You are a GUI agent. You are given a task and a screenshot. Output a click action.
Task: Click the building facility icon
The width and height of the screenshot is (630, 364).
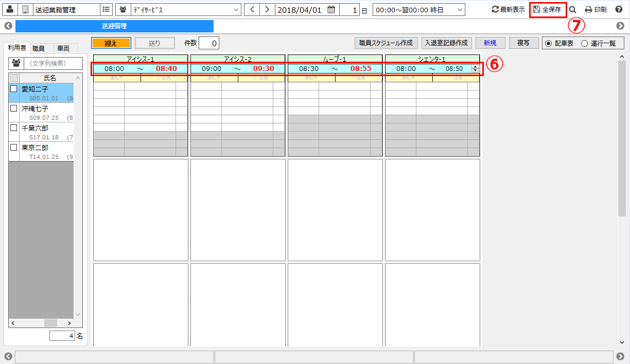point(25,9)
